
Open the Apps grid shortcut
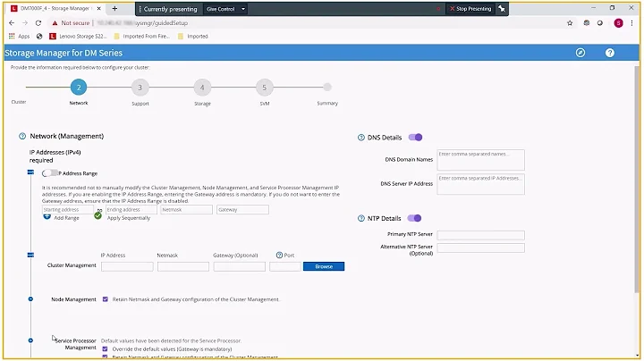pos(19,36)
